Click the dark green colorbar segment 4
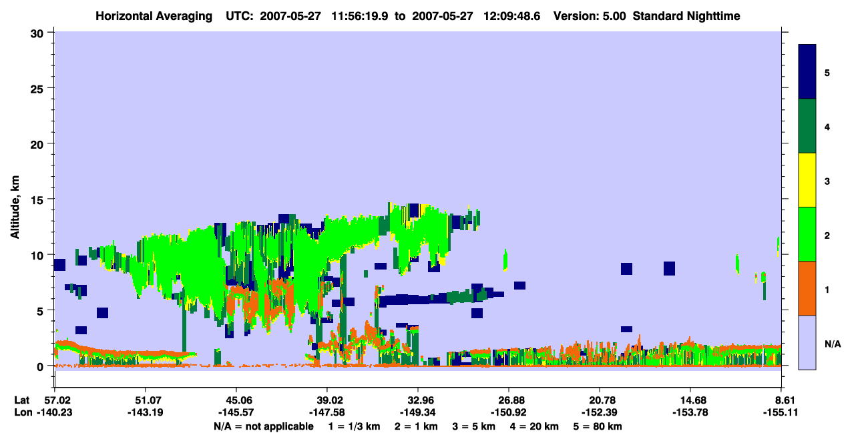The image size is (868, 445). [807, 126]
